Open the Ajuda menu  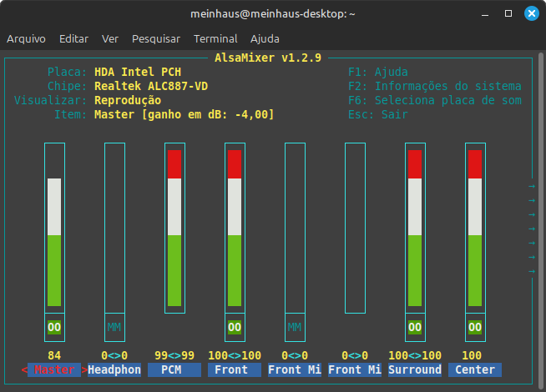[x=265, y=38]
